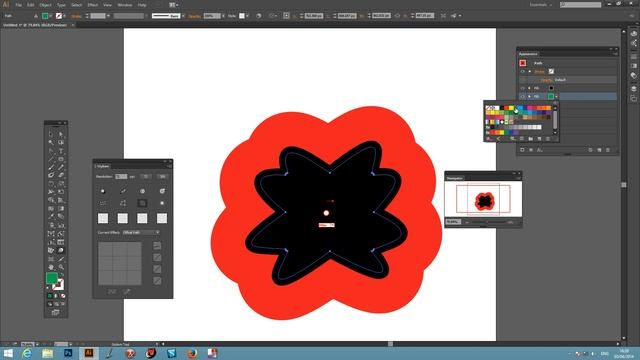Open green Fill swatch dropdown arrow in Appearance

[x=556, y=96]
